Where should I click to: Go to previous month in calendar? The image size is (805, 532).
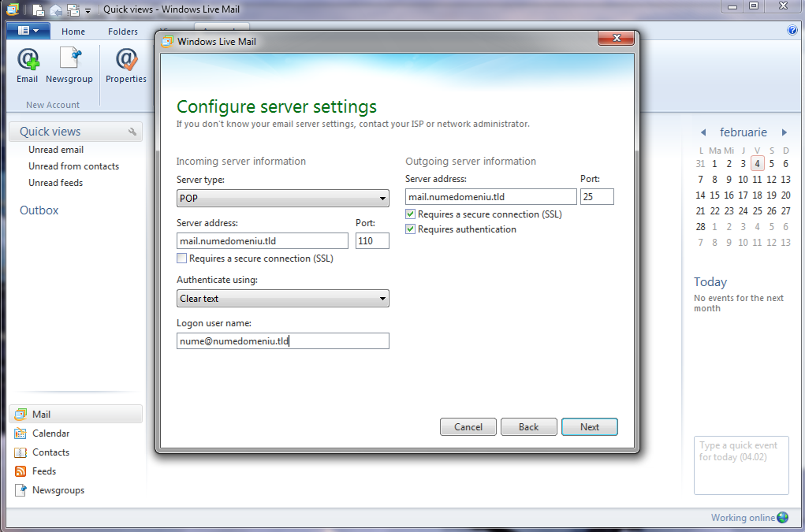click(x=703, y=132)
